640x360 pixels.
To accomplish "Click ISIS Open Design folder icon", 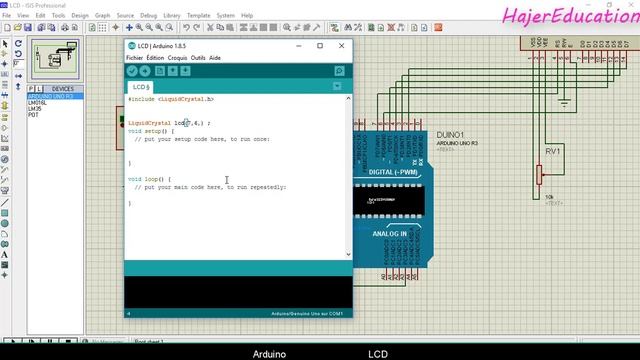I will coord(18,28).
